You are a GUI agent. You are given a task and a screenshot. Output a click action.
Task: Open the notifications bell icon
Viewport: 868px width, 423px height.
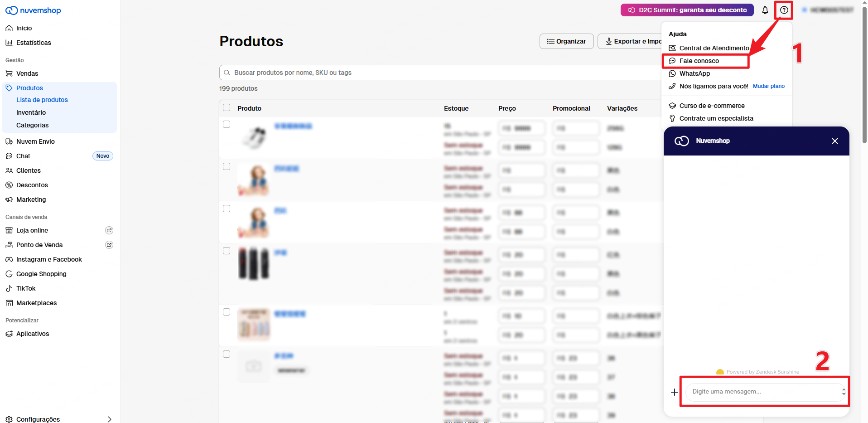[765, 10]
